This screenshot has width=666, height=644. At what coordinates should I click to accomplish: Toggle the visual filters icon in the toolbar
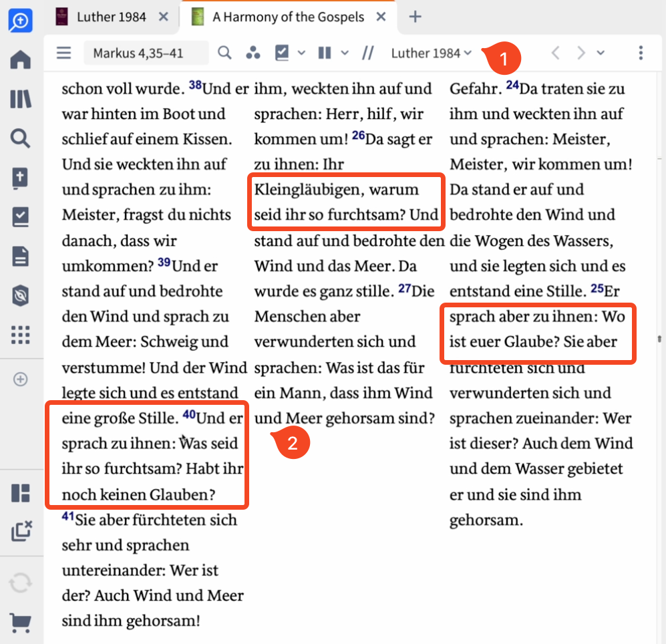253,52
